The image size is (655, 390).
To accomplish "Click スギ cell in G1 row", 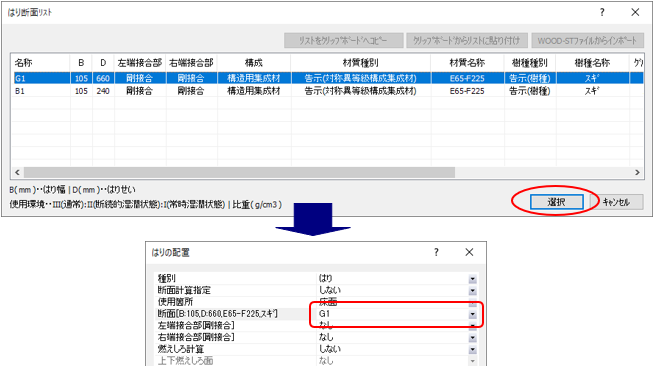I will [592, 78].
